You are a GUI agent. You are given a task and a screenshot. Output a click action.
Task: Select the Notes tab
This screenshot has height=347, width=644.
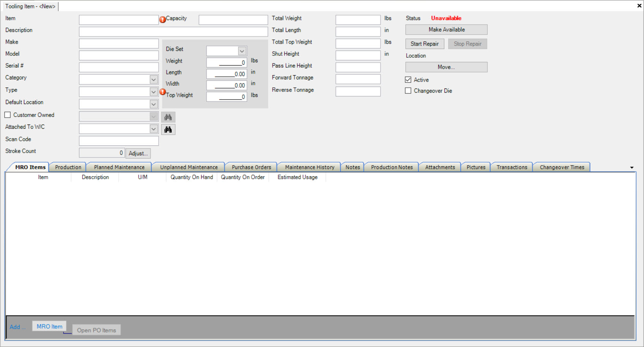click(x=353, y=167)
